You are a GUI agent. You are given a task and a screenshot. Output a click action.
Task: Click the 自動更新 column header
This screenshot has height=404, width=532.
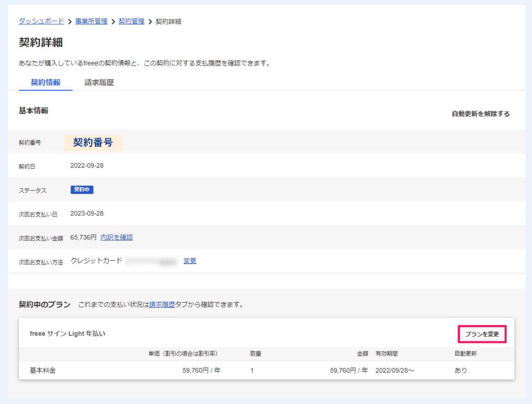tap(465, 354)
